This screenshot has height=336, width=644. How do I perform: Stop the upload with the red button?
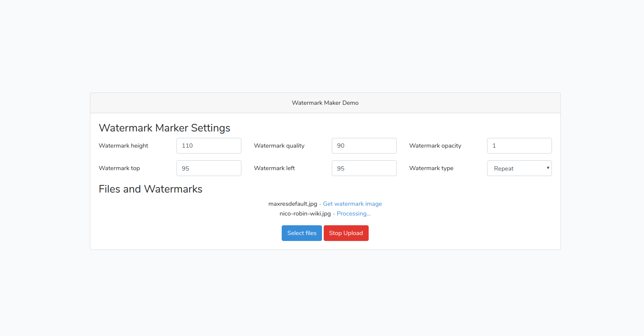point(346,233)
